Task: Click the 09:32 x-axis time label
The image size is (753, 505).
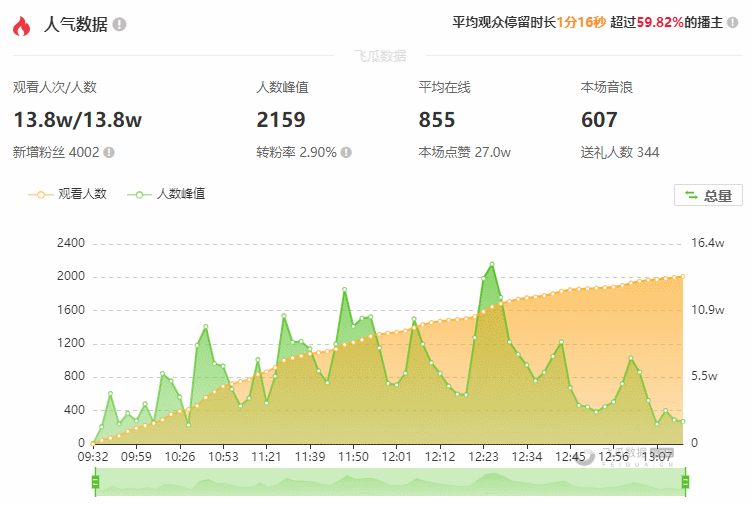Action: pyautogui.click(x=93, y=457)
